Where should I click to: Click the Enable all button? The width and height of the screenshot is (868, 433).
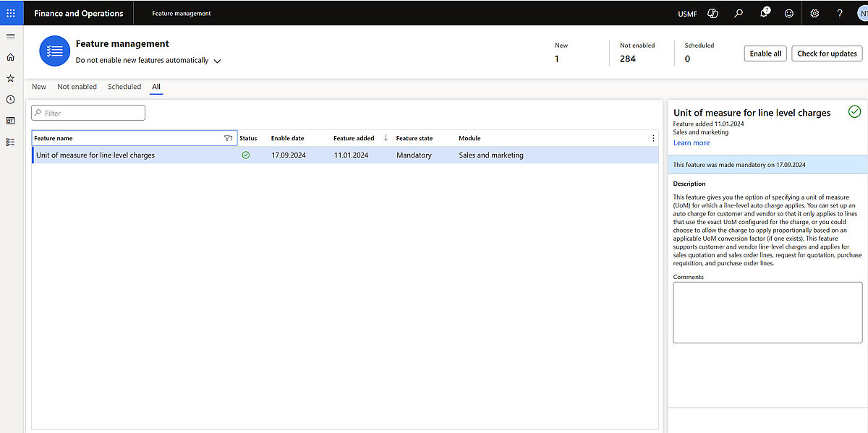(x=765, y=53)
